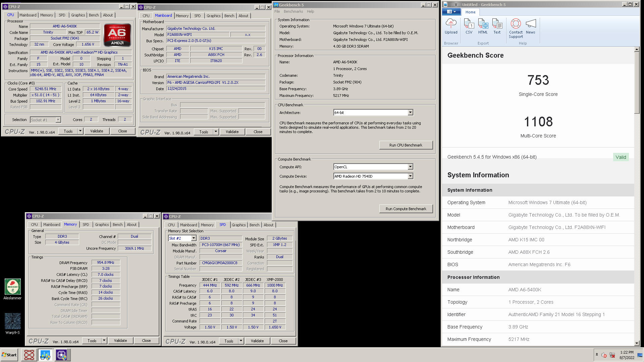Click the clock showing 1:22 PM
Viewport: 644px width, 362px height.
(x=627, y=352)
